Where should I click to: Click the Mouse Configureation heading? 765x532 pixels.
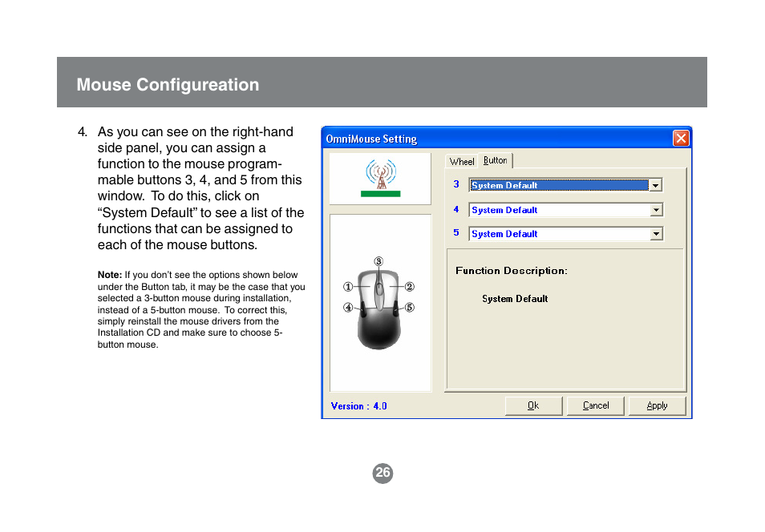point(168,84)
